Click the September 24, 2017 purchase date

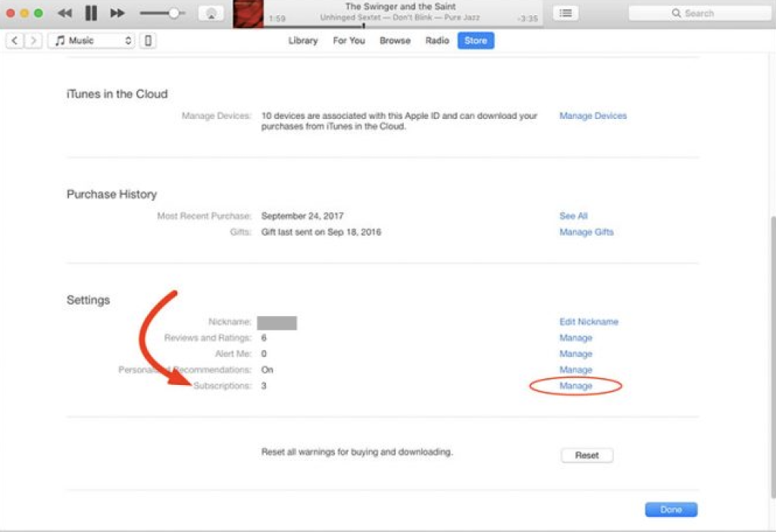[302, 216]
